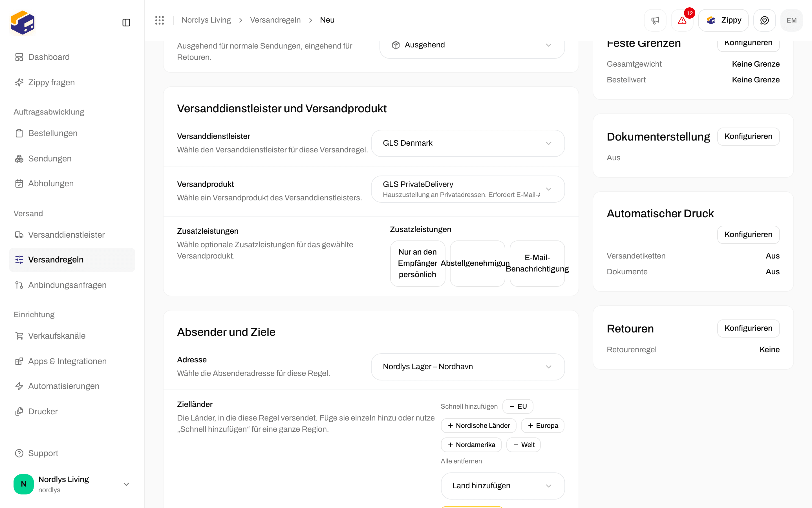Image resolution: width=812 pixels, height=508 pixels.
Task: Go to Nordlys Living breadcrumb
Action: click(x=206, y=20)
